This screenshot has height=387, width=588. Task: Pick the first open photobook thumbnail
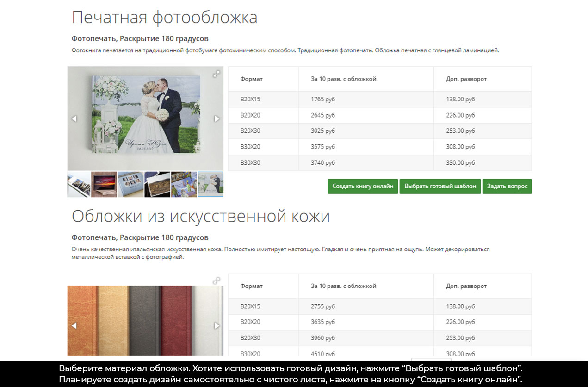coord(79,184)
